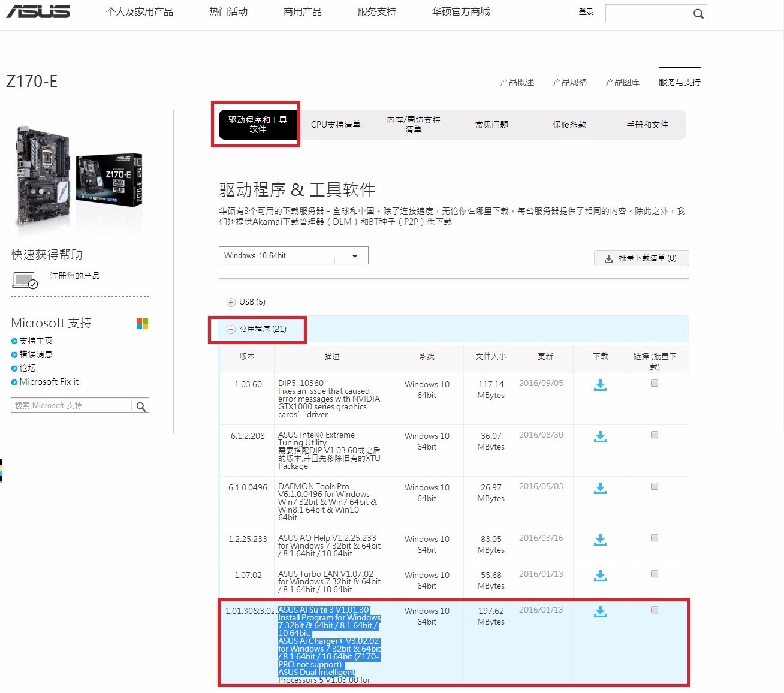
Task: Open the Microsoft Fix it link
Action: click(49, 382)
